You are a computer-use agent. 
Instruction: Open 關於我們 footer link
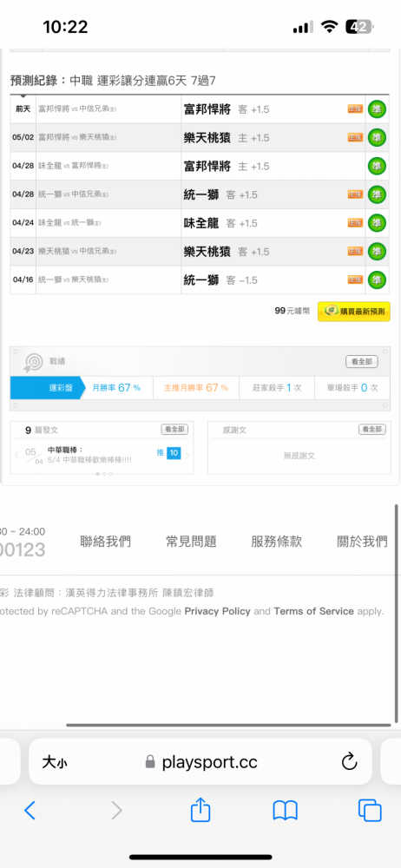coord(362,542)
